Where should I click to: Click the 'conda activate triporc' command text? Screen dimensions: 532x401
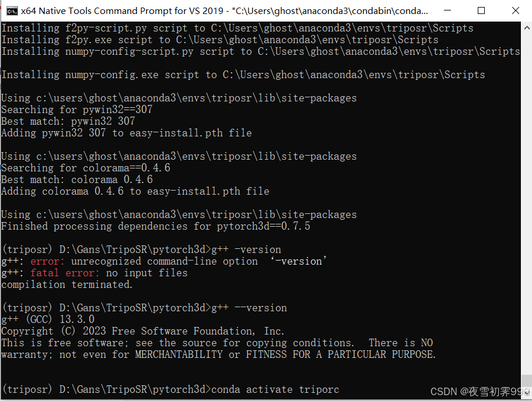[x=274, y=389]
